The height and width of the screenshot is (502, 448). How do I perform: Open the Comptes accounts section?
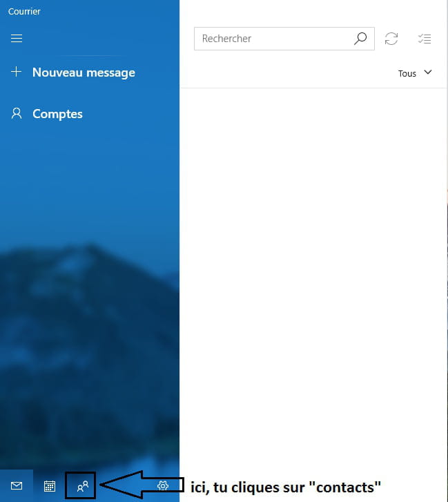(x=57, y=115)
